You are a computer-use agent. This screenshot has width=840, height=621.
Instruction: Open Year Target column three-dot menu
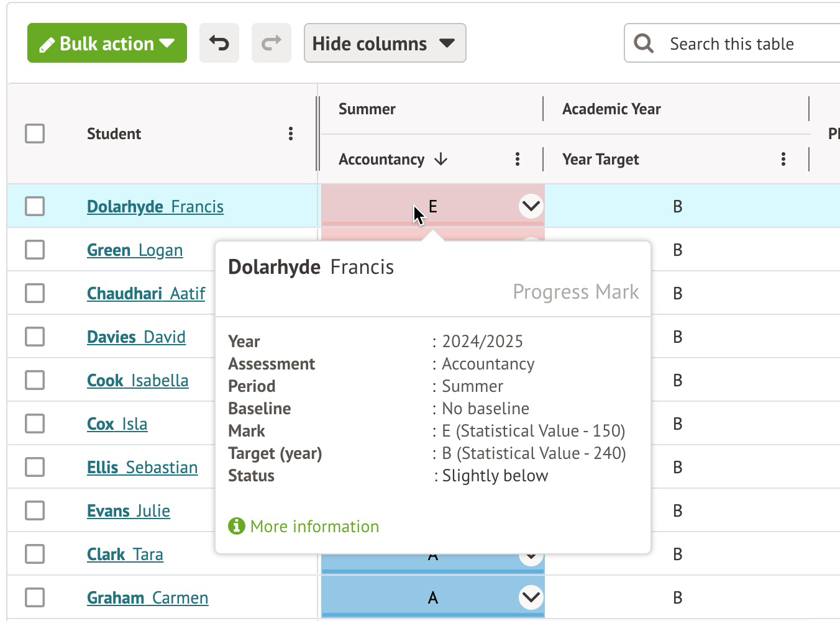[783, 159]
